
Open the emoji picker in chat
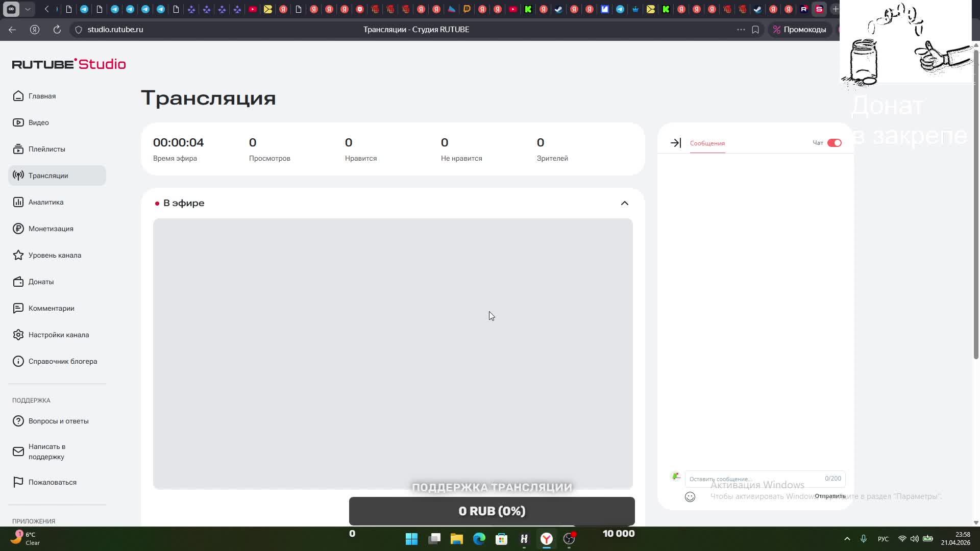690,497
